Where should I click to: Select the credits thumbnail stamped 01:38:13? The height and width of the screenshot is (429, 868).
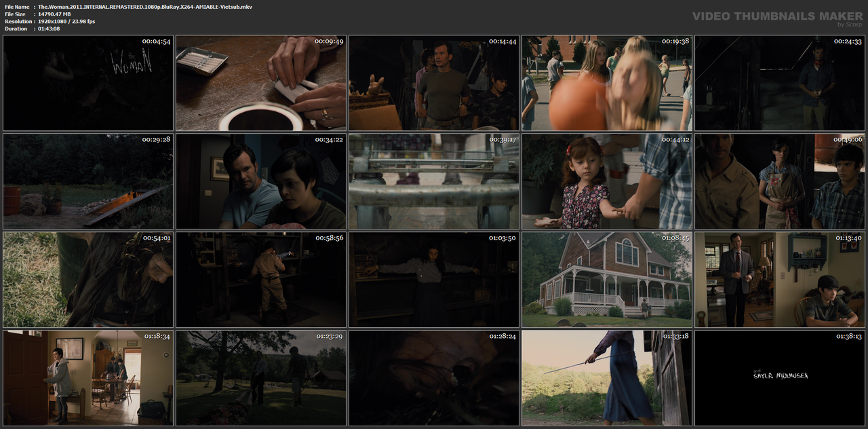point(780,378)
